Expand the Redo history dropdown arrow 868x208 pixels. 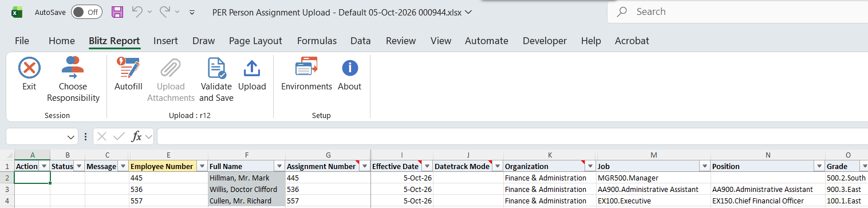click(177, 11)
